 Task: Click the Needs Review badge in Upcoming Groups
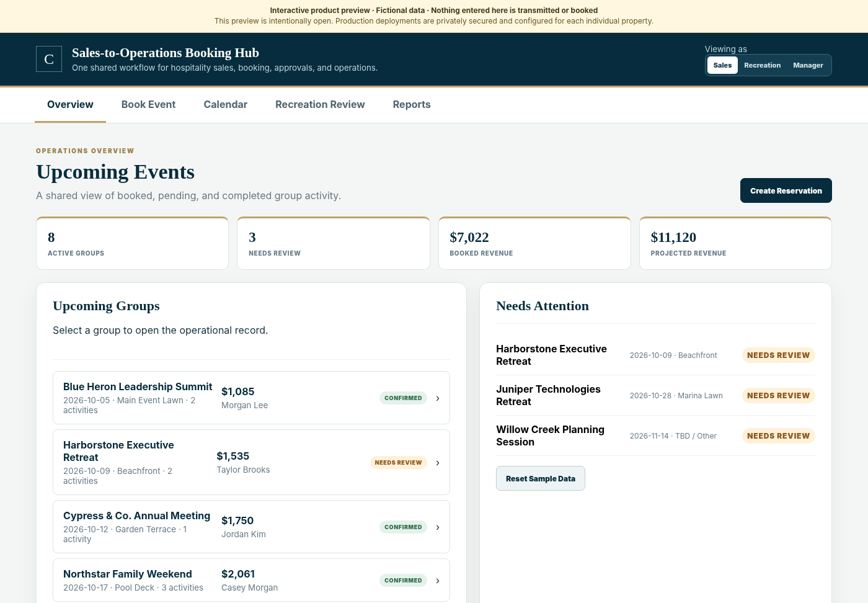[398, 463]
